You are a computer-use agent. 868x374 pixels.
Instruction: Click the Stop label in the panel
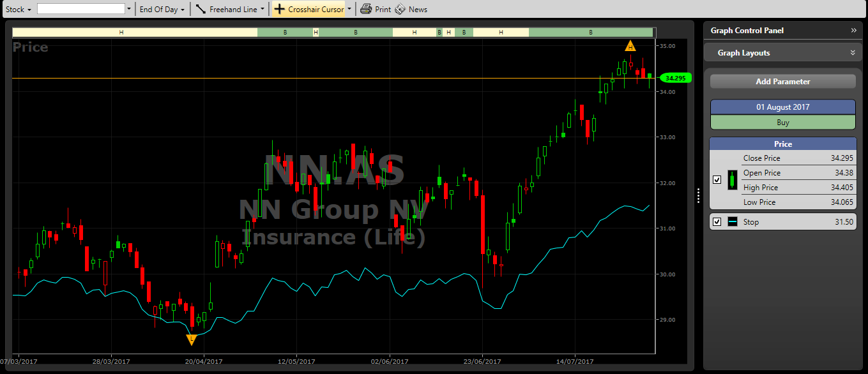(x=751, y=222)
